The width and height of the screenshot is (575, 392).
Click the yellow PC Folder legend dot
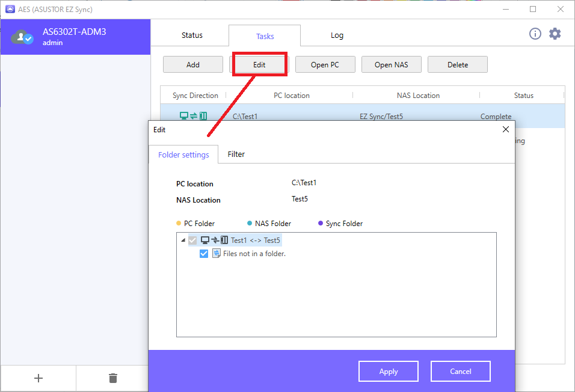pos(179,223)
